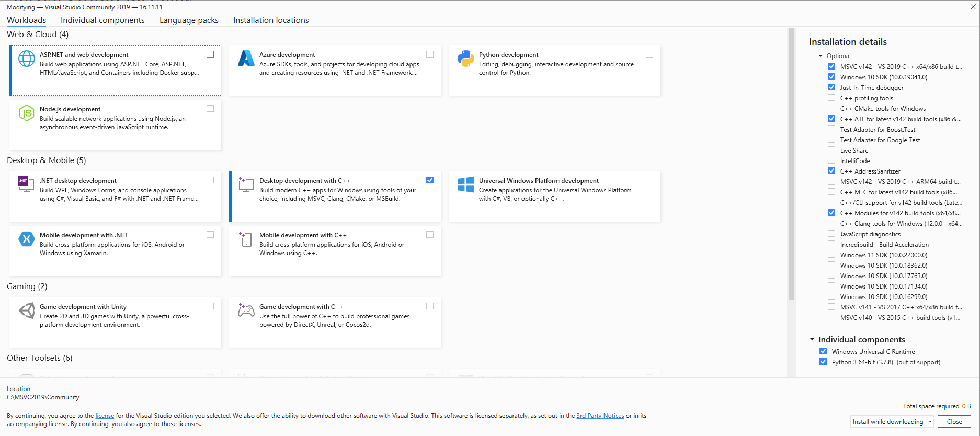The height and width of the screenshot is (436, 980).
Task: Click the Python development logo icon
Action: (465, 59)
